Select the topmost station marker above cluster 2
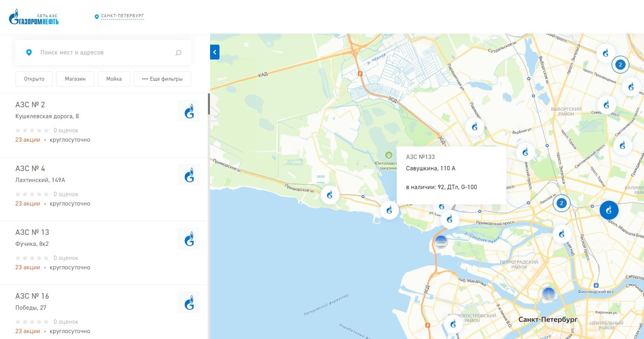The image size is (644, 339). pos(606,52)
